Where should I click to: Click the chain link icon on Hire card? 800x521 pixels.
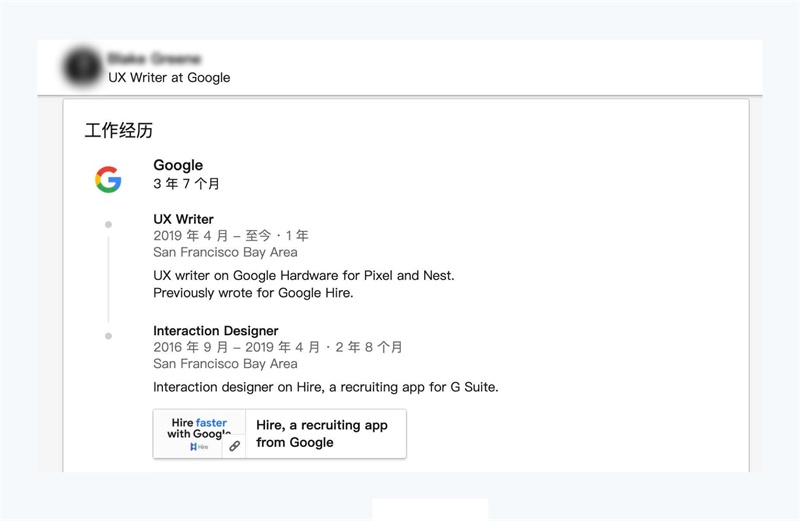point(234,446)
